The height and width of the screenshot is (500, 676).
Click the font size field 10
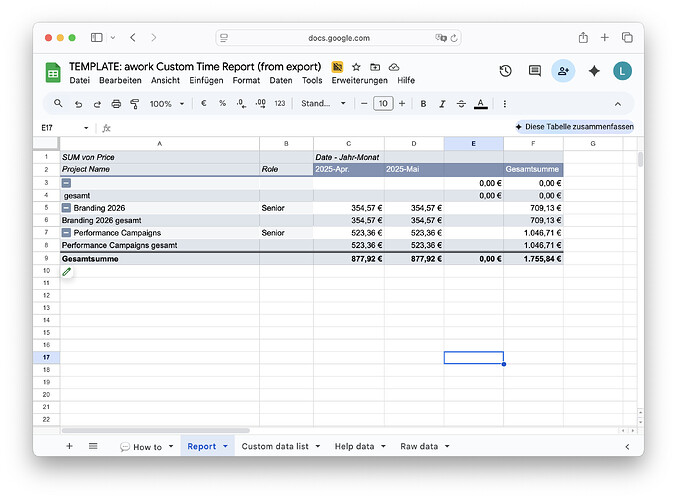coord(383,103)
